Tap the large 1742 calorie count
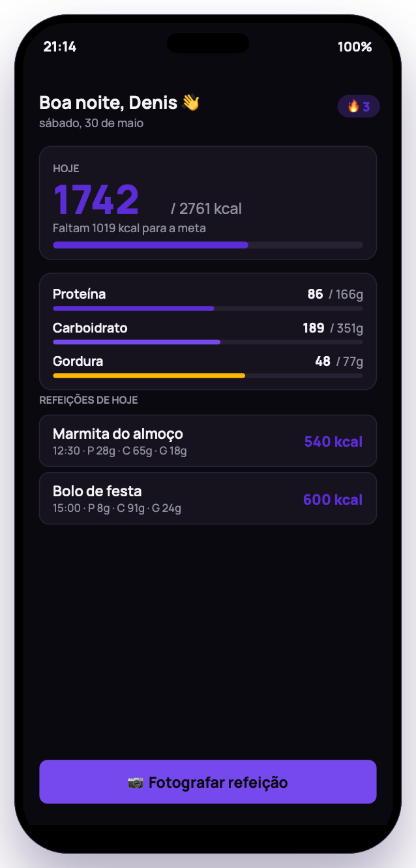Screen dimensions: 416x868 96,200
